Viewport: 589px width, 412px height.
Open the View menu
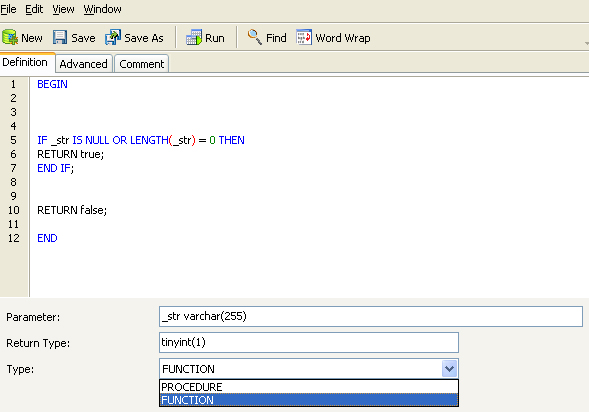(63, 9)
